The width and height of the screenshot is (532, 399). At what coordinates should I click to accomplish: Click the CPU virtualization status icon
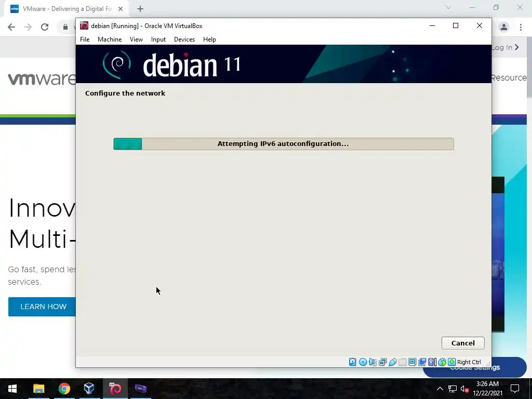tap(432, 362)
